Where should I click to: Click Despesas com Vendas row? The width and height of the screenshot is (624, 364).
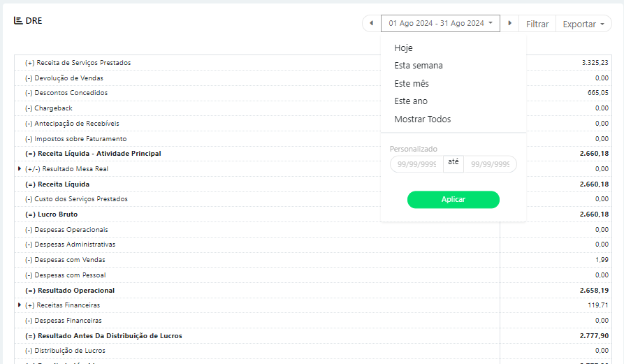(65, 260)
